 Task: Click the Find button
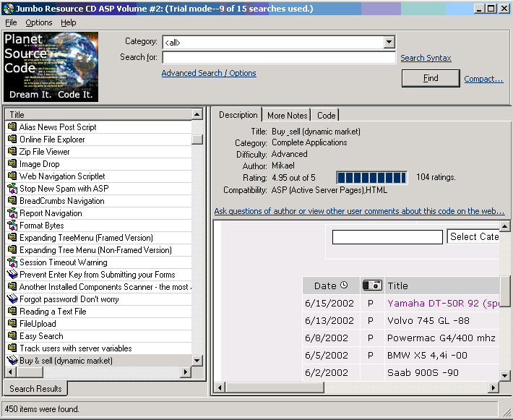click(431, 78)
